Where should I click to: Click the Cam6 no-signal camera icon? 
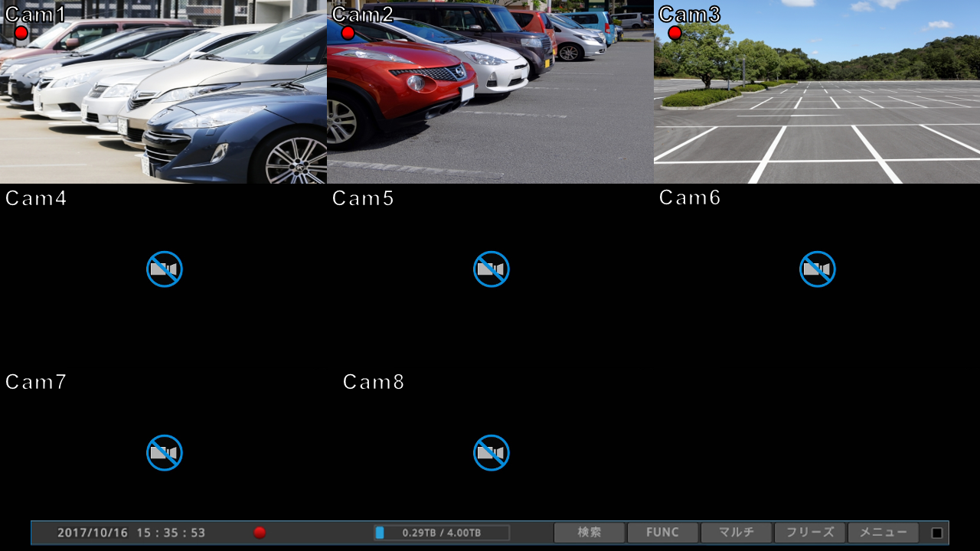[x=818, y=269]
